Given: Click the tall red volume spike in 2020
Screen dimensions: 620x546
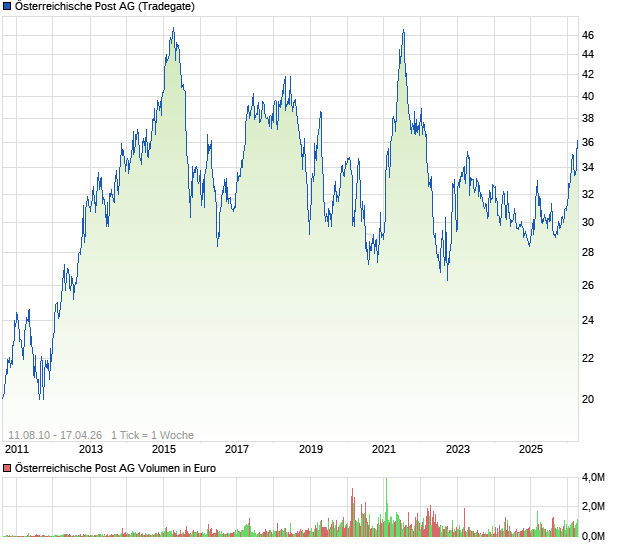Looking at the screenshot, I should [x=352, y=512].
